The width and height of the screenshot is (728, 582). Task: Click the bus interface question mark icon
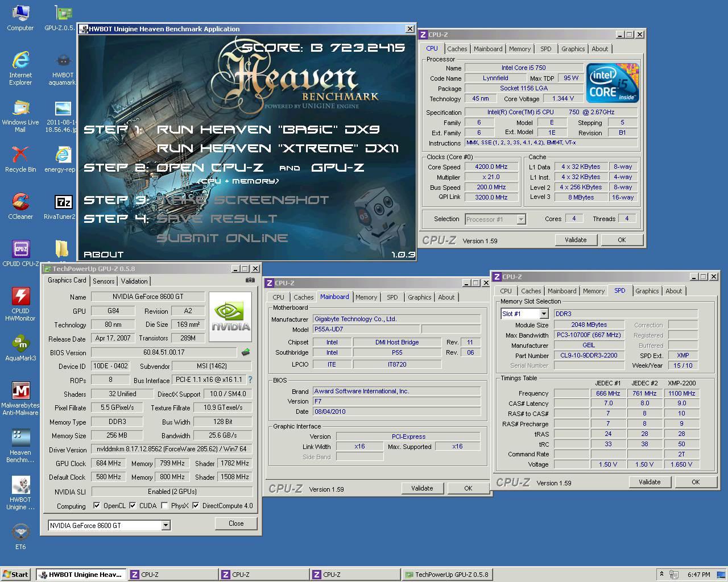(250, 380)
